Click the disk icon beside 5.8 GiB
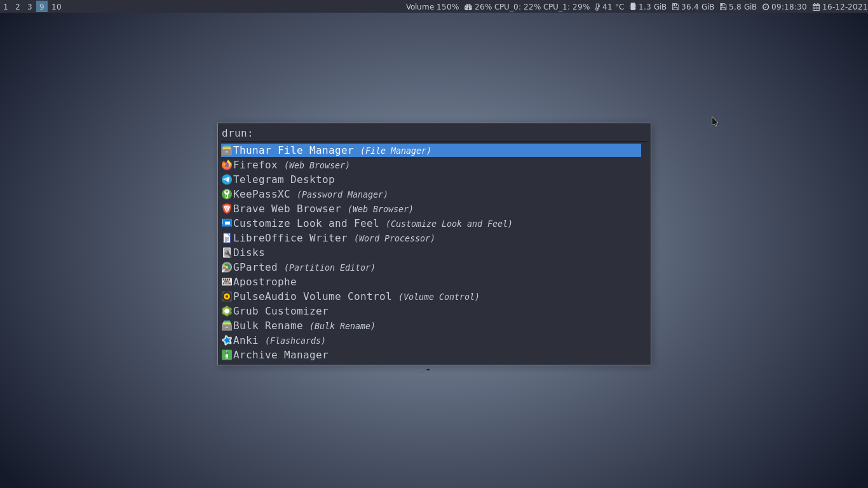Viewport: 868px width, 488px height. [x=723, y=7]
